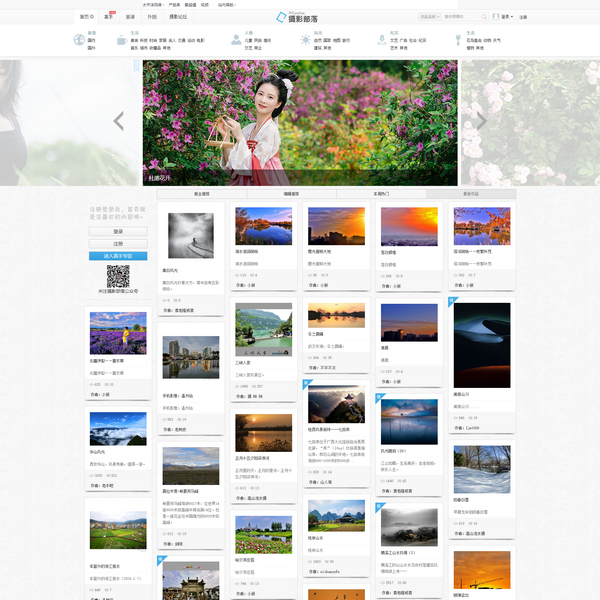Click the next slide arrow on the banner

(x=481, y=121)
